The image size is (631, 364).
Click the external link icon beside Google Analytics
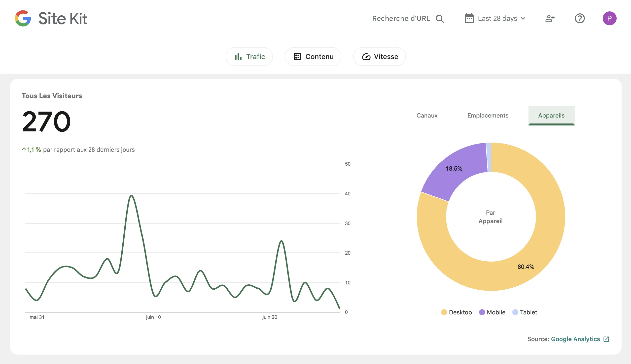(x=606, y=339)
